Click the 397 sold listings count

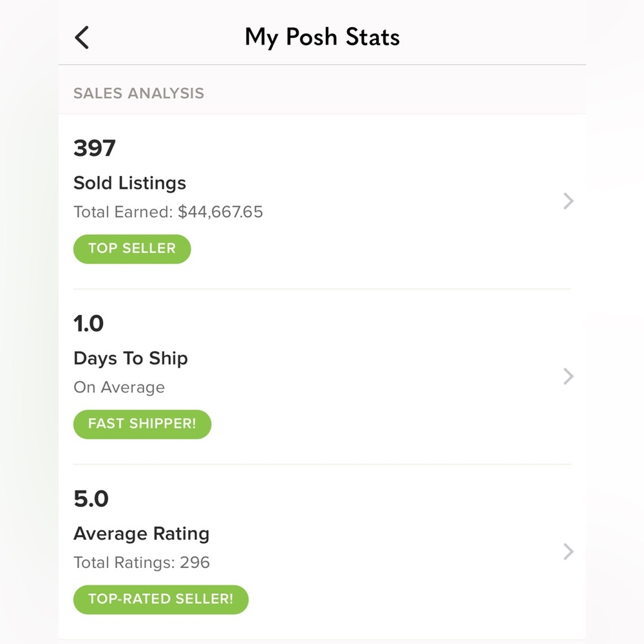click(x=95, y=148)
